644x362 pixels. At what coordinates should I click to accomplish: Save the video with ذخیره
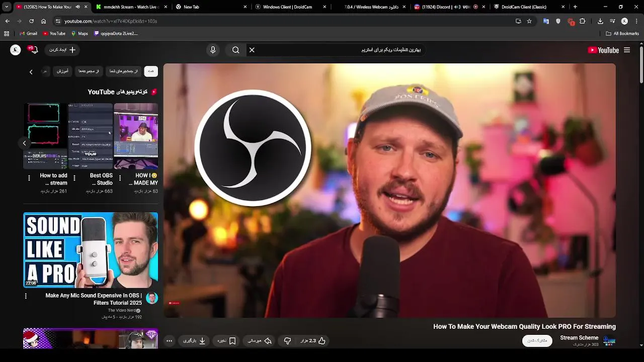pyautogui.click(x=226, y=341)
